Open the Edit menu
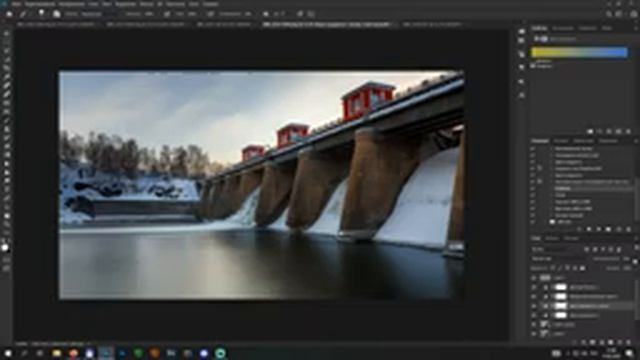 pos(40,4)
